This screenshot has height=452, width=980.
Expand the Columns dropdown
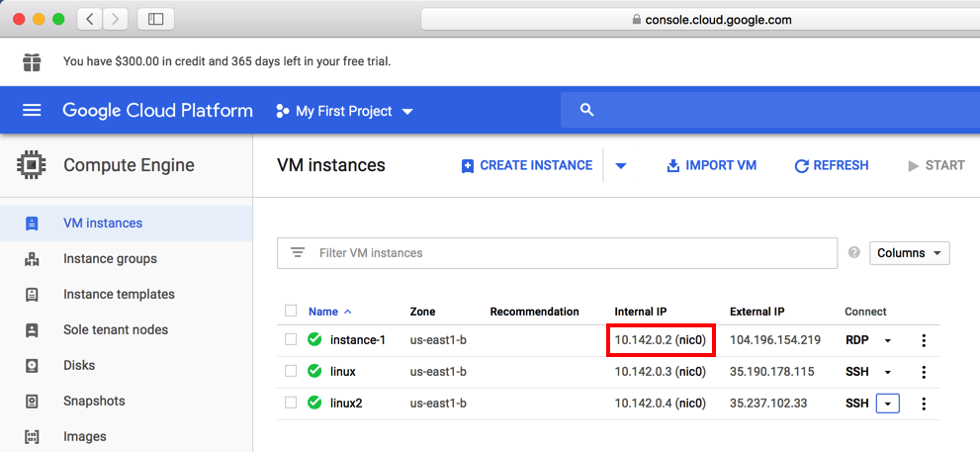(x=909, y=253)
